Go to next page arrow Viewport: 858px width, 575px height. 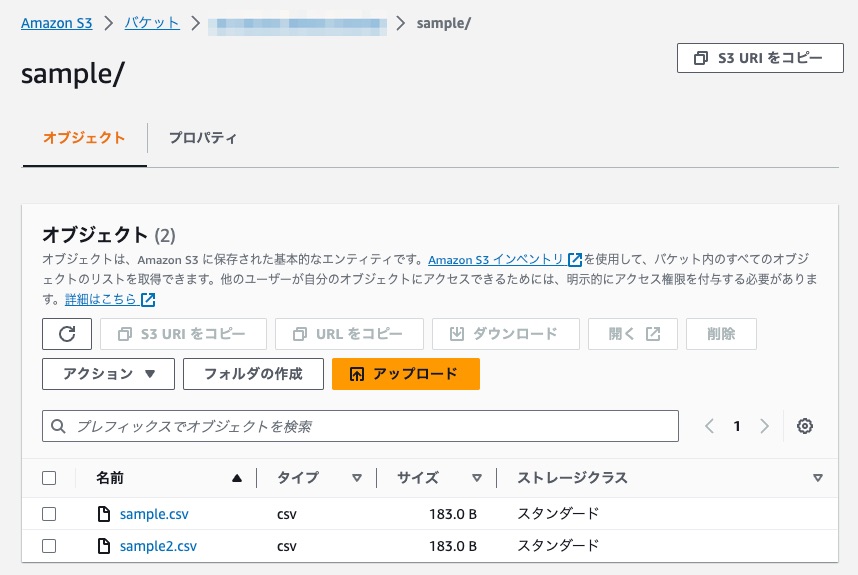(764, 426)
